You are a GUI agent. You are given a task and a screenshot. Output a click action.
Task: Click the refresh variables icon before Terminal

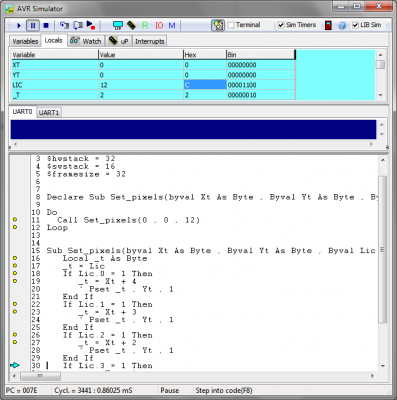pos(218,25)
